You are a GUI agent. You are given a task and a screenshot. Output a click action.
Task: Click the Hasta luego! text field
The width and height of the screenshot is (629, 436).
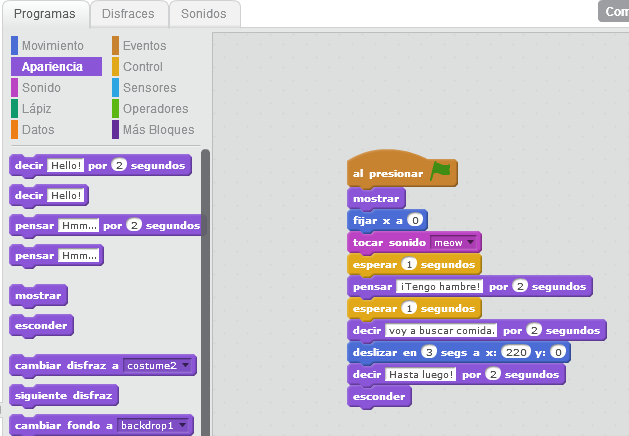(x=421, y=375)
